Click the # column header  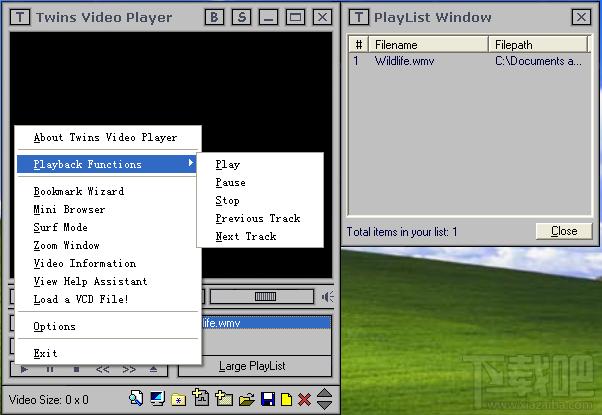[x=359, y=45]
